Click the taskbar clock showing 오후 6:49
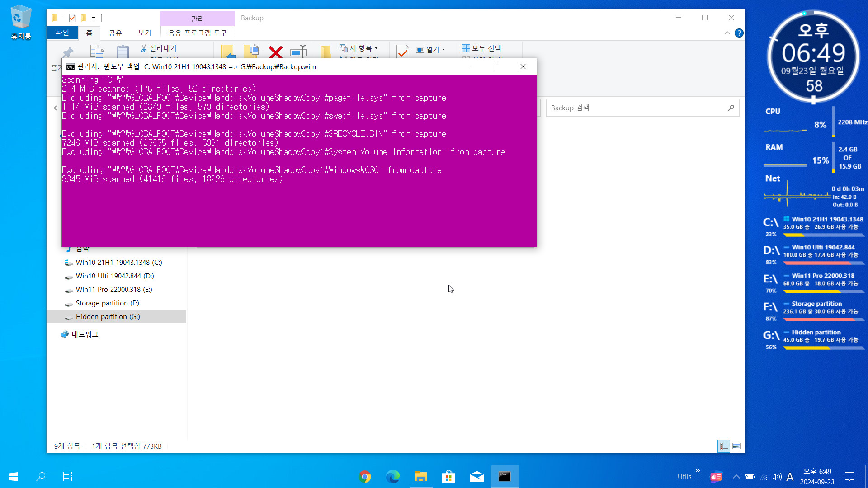The image size is (868, 488). pos(817,477)
